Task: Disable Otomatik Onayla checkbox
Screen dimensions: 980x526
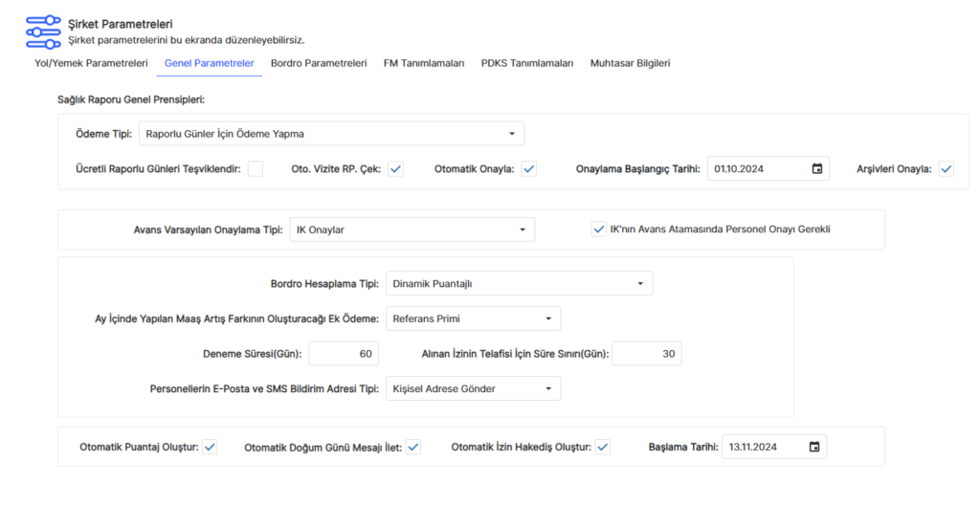Action: 528,169
